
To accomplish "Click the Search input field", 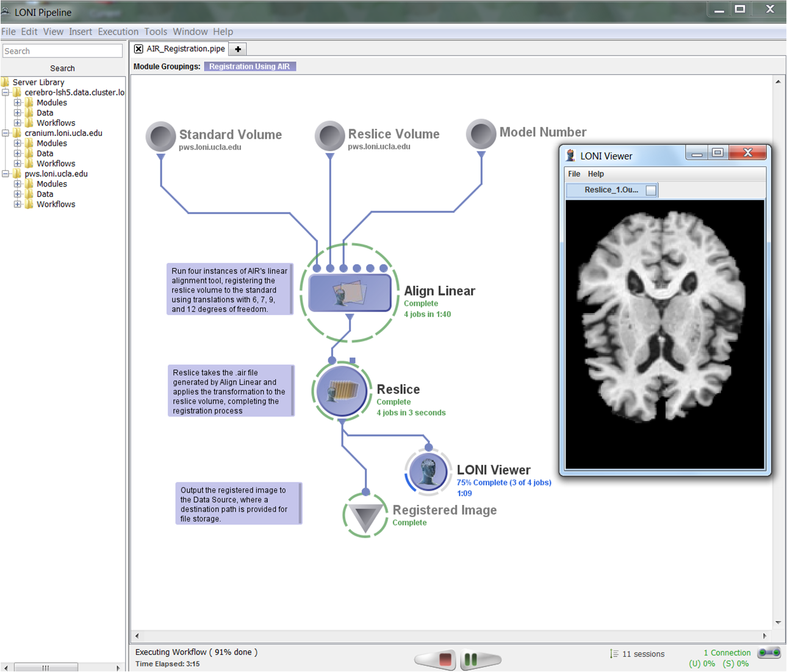I will coord(62,51).
